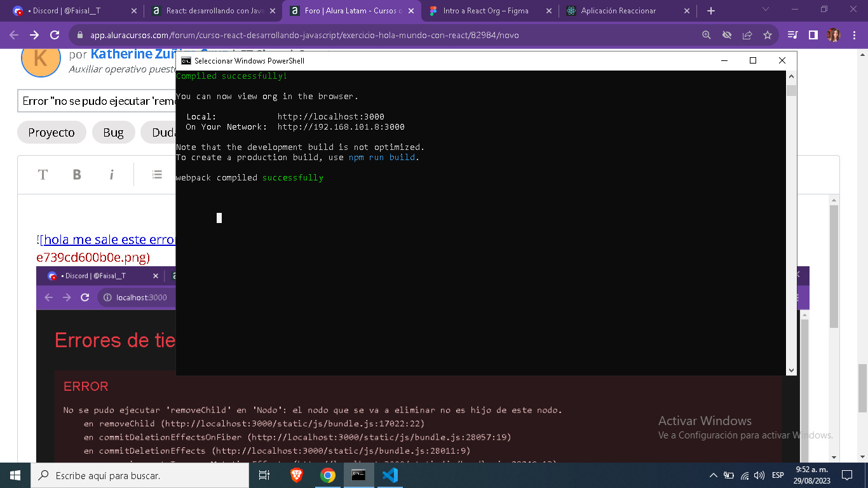This screenshot has width=868, height=488.
Task: Share this page via the share icon
Action: click(x=747, y=35)
